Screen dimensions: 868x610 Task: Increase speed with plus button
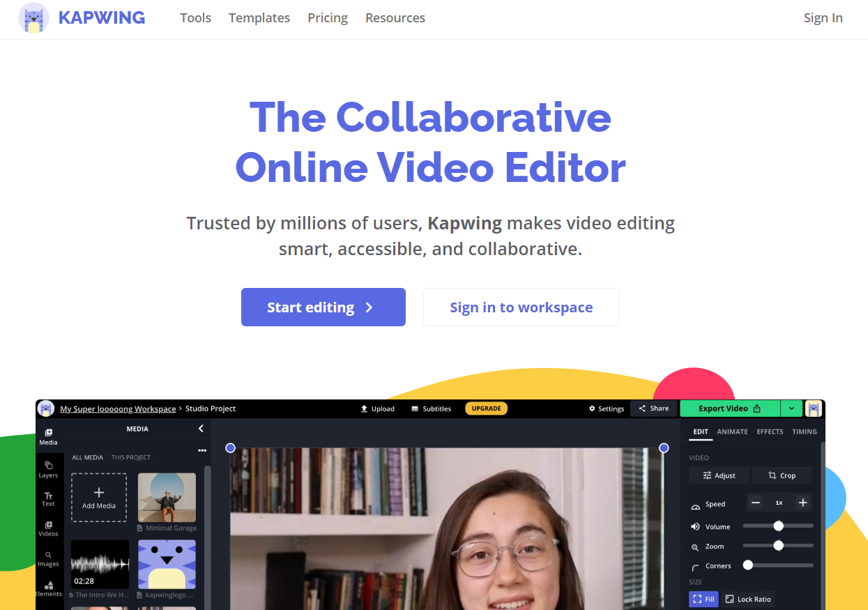coord(802,503)
